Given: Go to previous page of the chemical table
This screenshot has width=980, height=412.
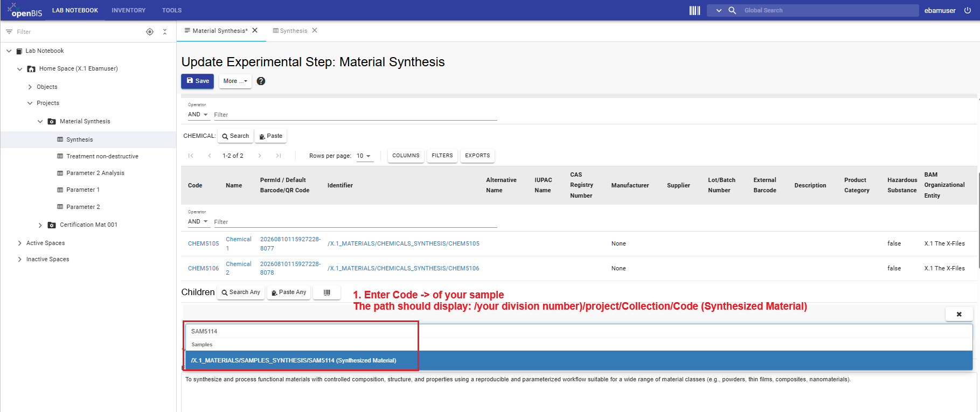Looking at the screenshot, I should coord(210,156).
